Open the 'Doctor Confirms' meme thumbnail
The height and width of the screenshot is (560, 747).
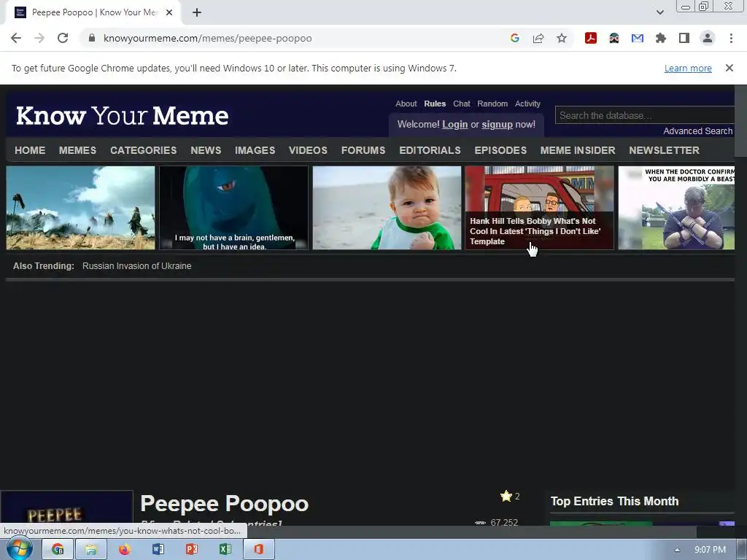676,208
